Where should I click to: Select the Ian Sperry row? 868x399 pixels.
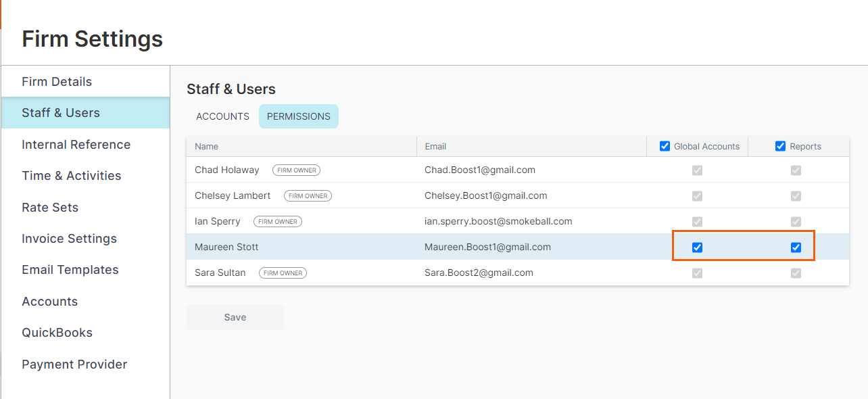518,221
